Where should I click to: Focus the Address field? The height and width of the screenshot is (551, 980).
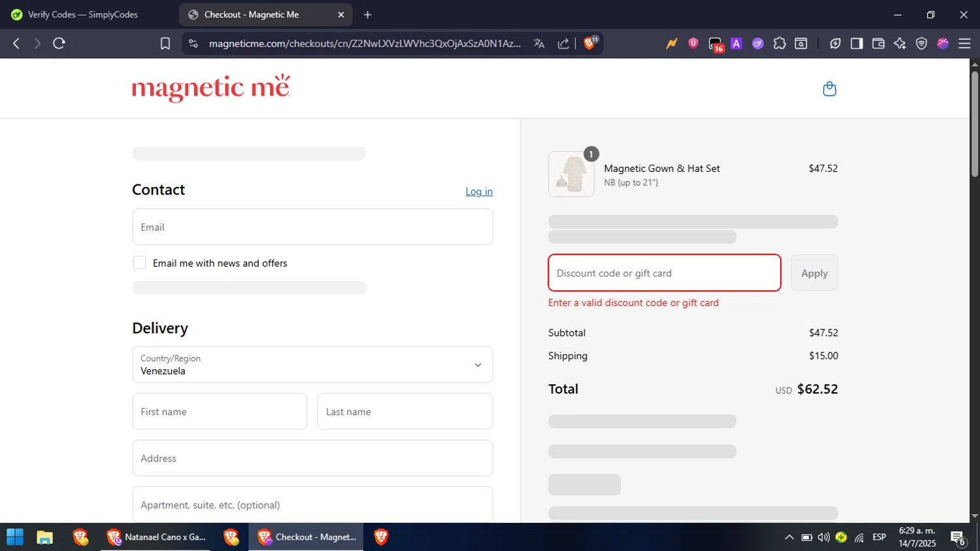[x=312, y=458]
